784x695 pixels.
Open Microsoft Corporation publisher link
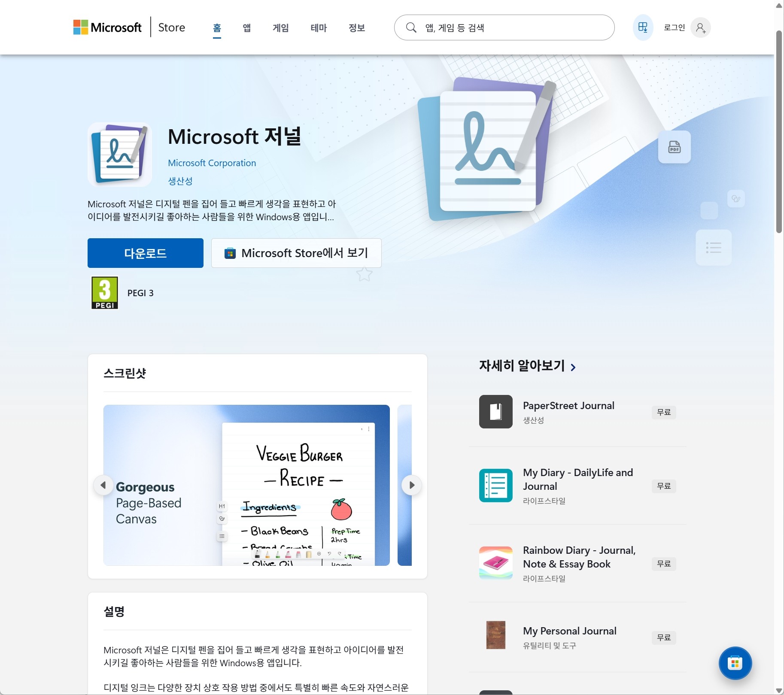point(212,163)
